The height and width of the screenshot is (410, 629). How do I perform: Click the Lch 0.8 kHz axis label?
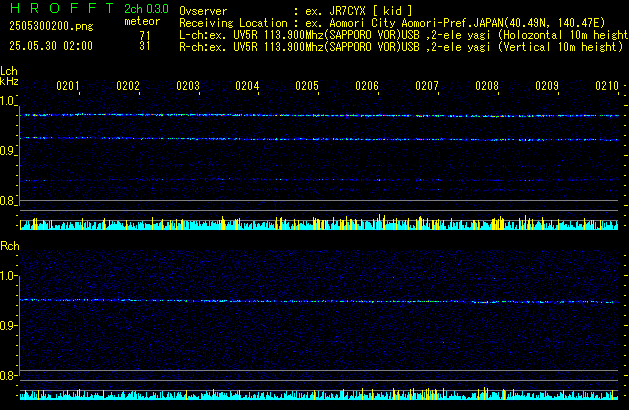pos(7,201)
